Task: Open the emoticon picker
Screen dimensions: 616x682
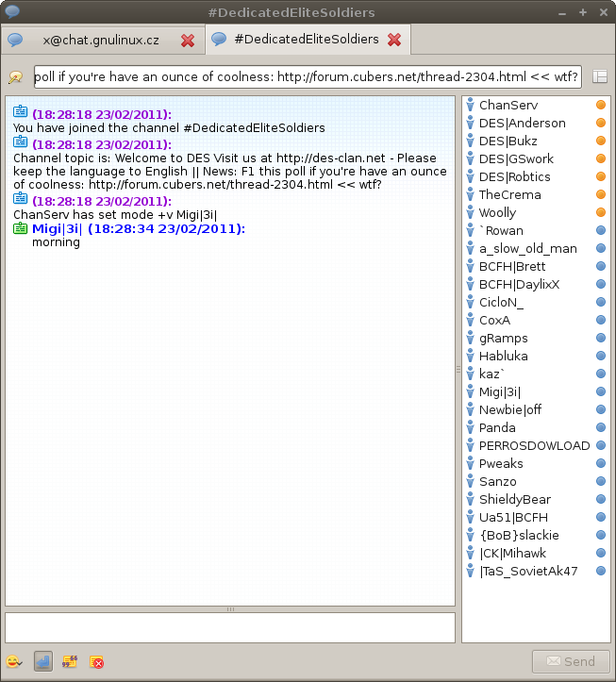Action: tap(14, 661)
